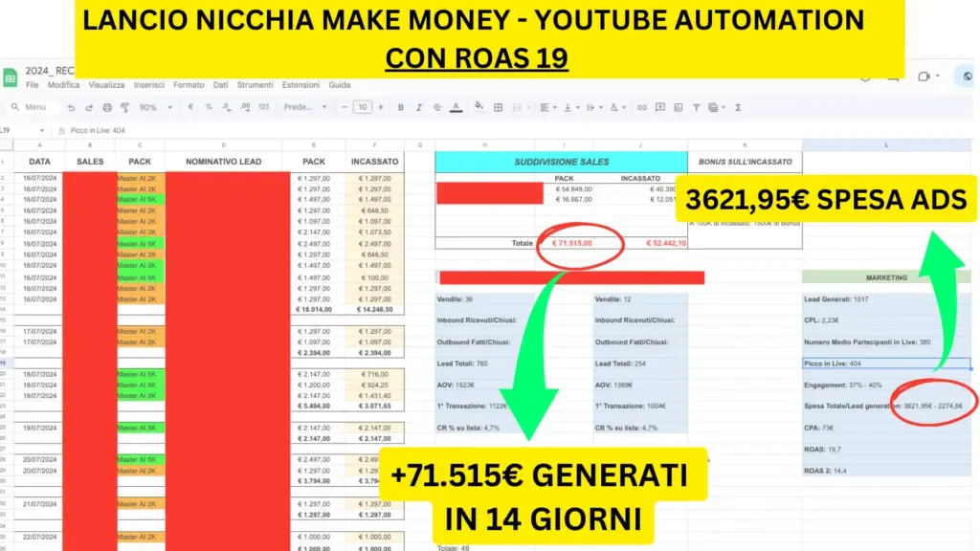Image resolution: width=980 pixels, height=551 pixels.
Task: Open the fill color bucket
Action: point(479,107)
